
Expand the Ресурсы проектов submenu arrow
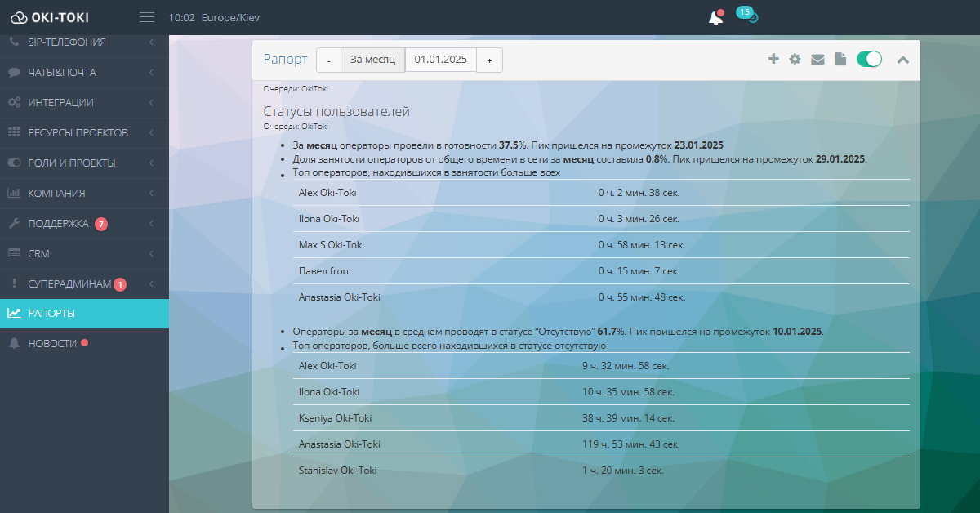coord(152,132)
